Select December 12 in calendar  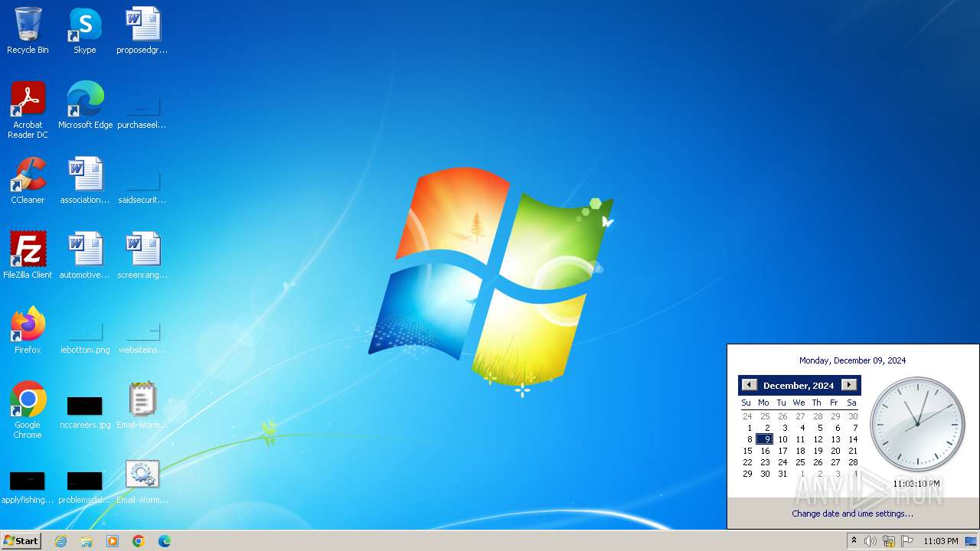pyautogui.click(x=818, y=439)
